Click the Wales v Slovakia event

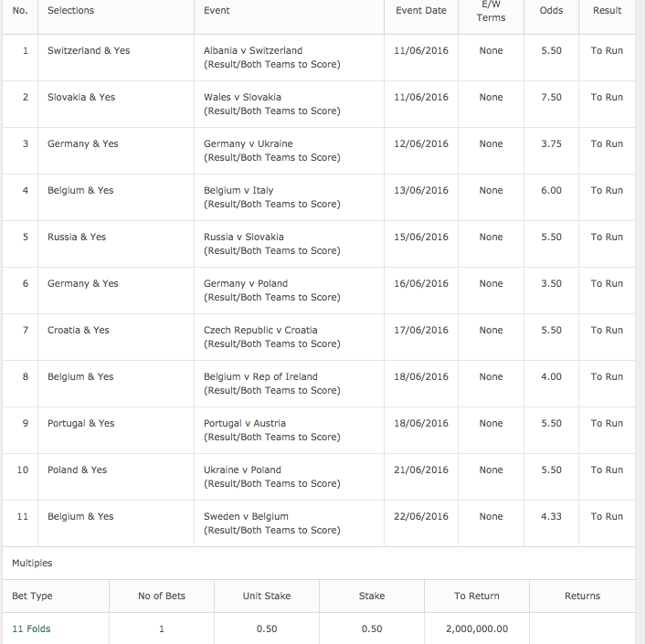272,104
